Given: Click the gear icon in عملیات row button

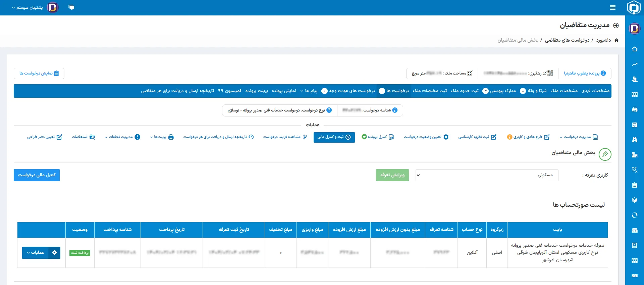Looking at the screenshot, I should tap(54, 252).
